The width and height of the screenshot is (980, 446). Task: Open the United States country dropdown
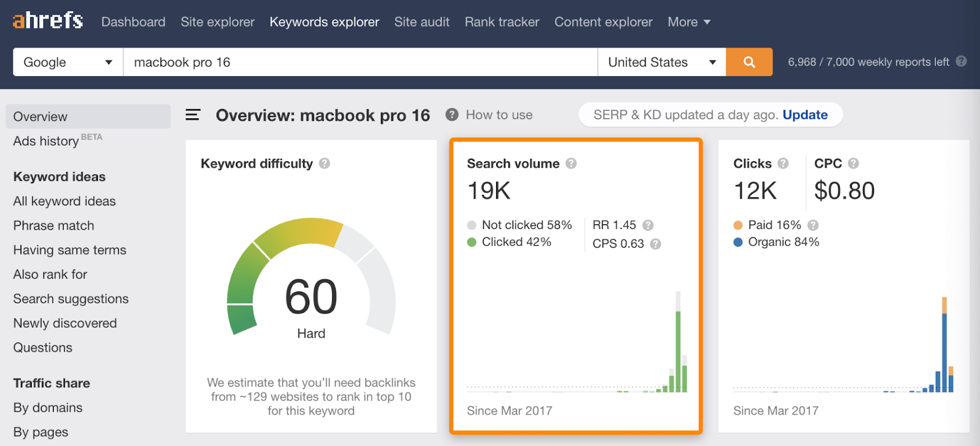[x=661, y=62]
